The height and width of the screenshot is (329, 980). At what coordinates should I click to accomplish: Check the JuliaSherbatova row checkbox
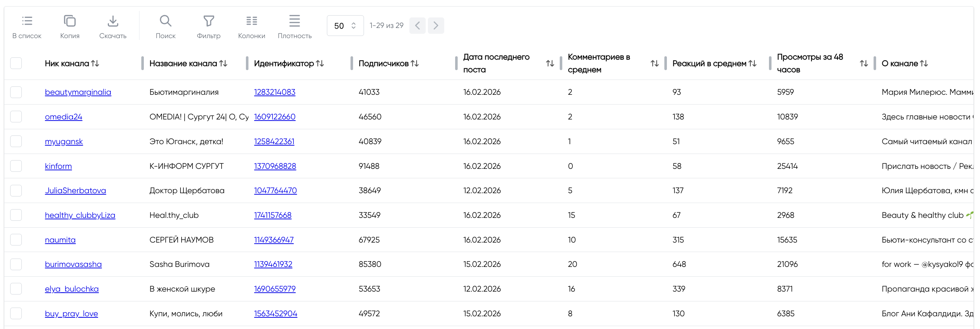click(x=16, y=191)
